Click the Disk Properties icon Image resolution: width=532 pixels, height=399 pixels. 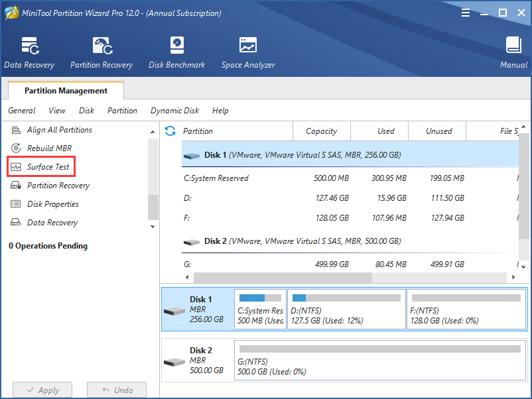16,203
